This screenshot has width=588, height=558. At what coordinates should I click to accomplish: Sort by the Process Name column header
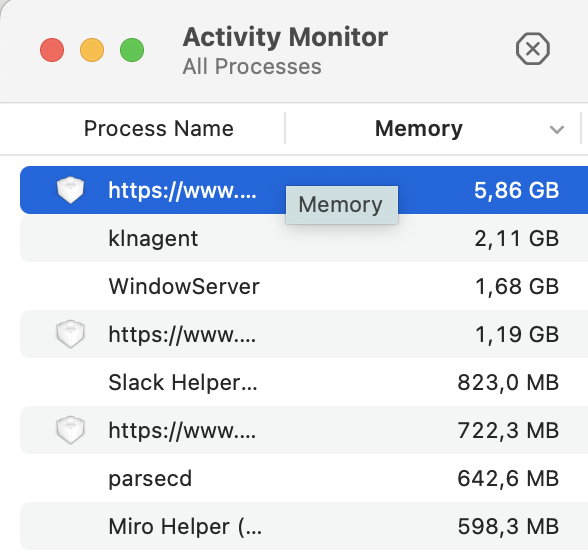click(159, 129)
